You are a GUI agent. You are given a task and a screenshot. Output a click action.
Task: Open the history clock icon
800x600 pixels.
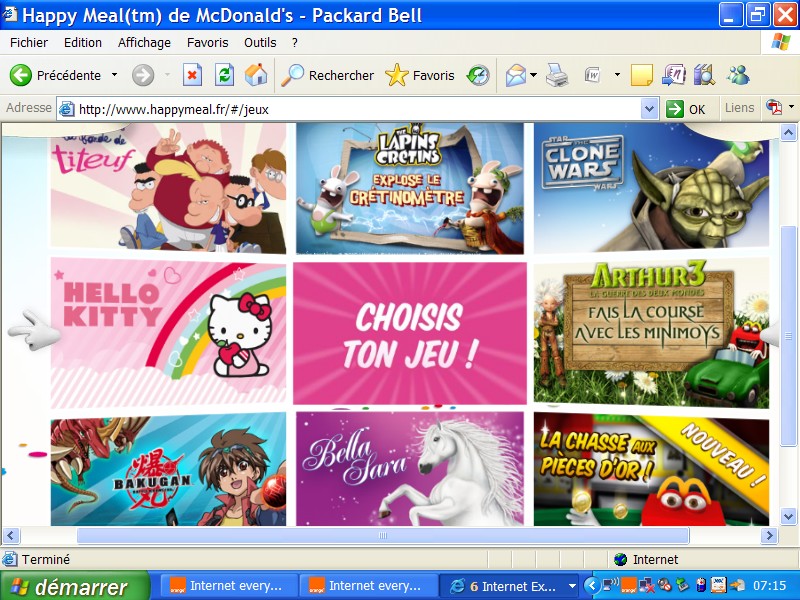[478, 76]
